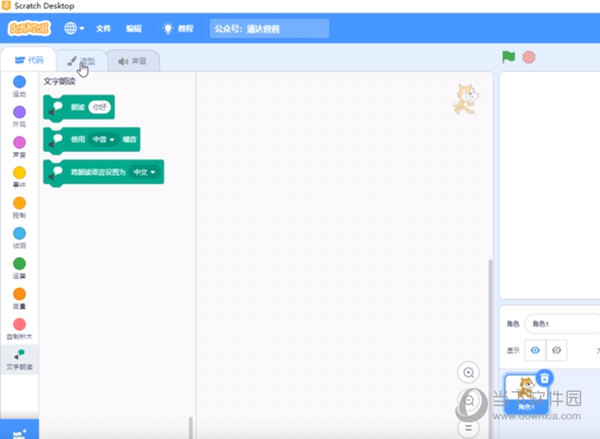600x439 pixels.
Task: Click the set language block speaker icon
Action: 56,173
